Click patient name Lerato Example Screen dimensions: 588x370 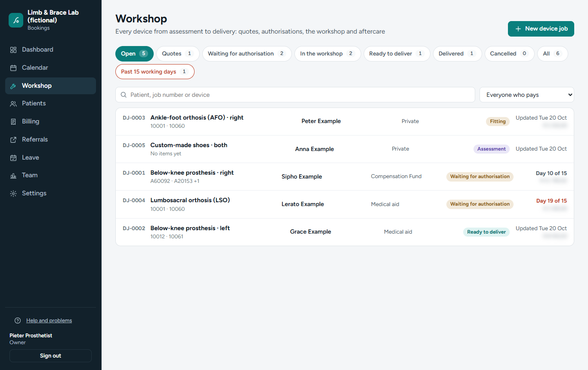pos(303,204)
